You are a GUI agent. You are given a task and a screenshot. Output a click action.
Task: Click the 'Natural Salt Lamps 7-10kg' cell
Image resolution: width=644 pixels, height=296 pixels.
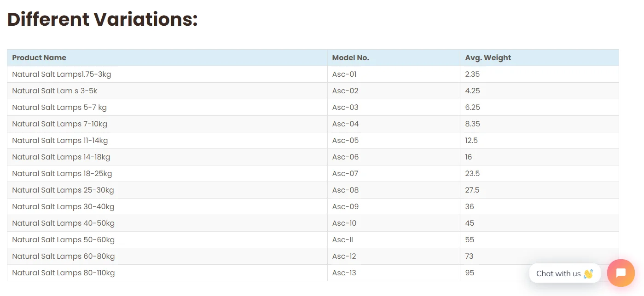[x=60, y=124]
